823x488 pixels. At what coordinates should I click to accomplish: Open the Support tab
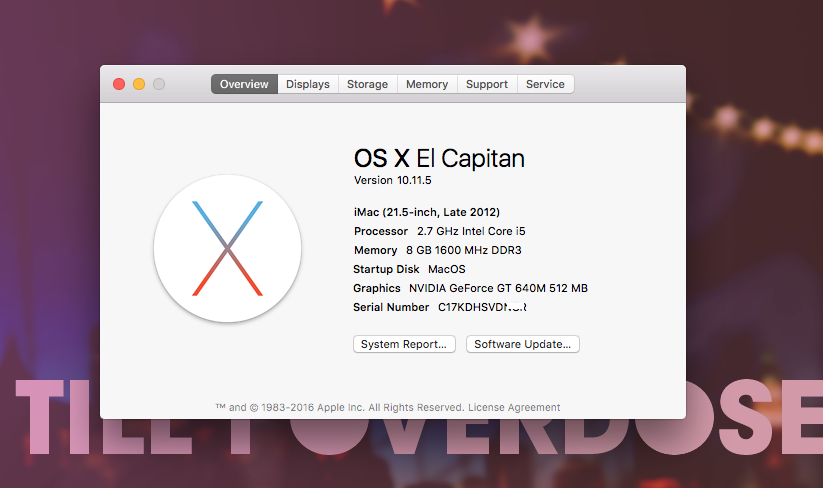487,84
